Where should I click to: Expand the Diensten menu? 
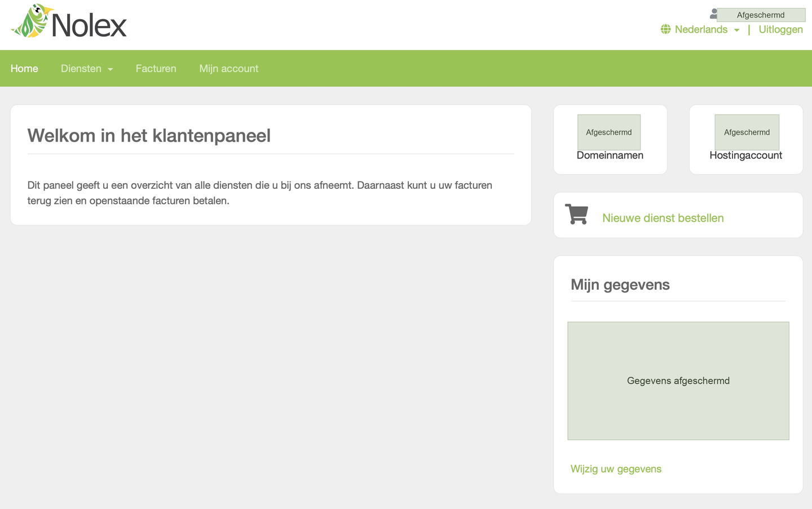[87, 69]
